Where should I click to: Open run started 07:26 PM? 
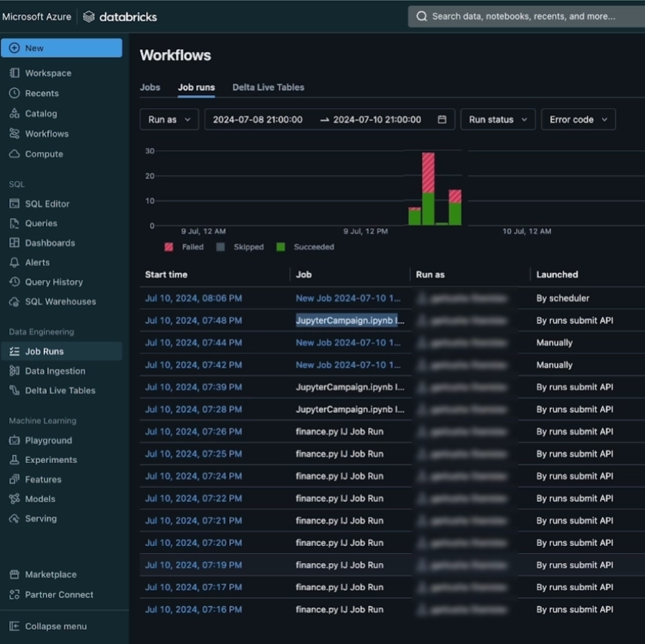[x=193, y=431]
